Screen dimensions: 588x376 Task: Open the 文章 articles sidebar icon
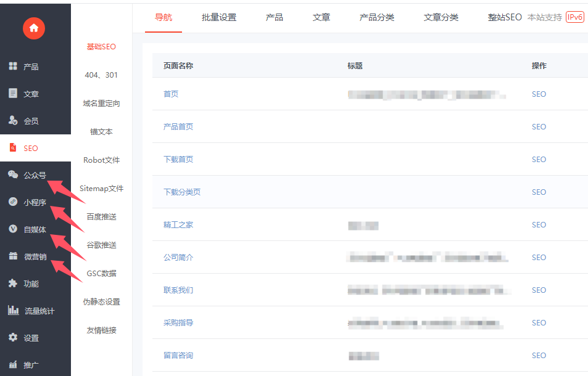coord(13,94)
